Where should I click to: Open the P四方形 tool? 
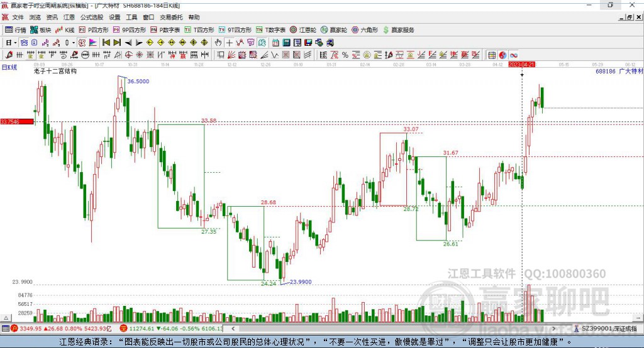click(94, 30)
